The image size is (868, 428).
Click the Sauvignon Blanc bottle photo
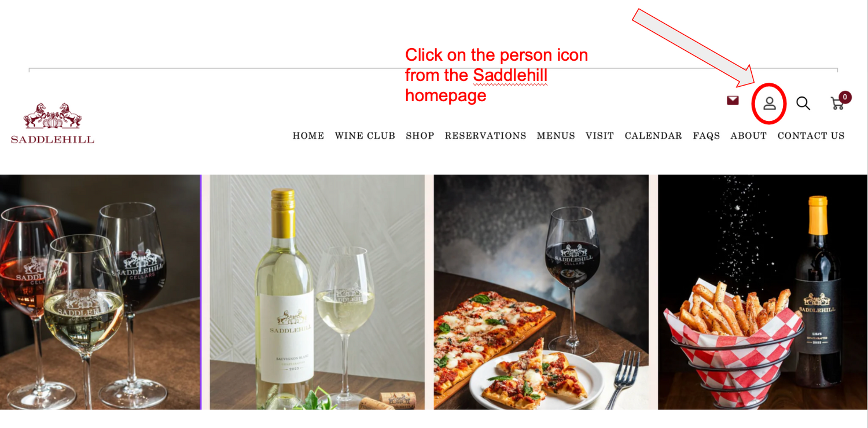pos(317,292)
